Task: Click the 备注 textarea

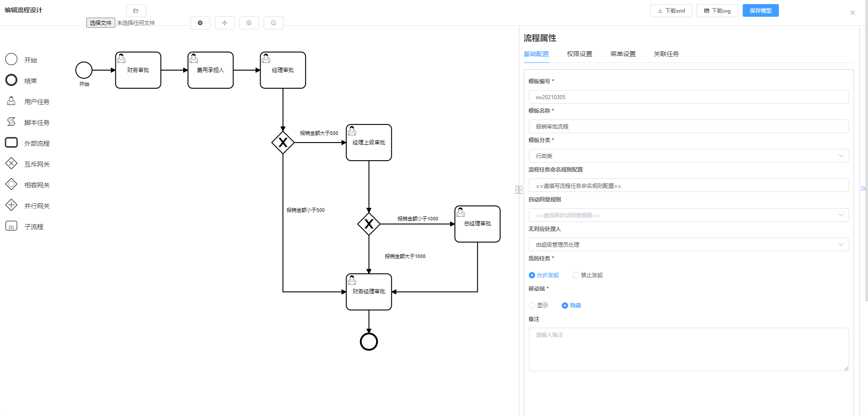Action: tap(688, 349)
